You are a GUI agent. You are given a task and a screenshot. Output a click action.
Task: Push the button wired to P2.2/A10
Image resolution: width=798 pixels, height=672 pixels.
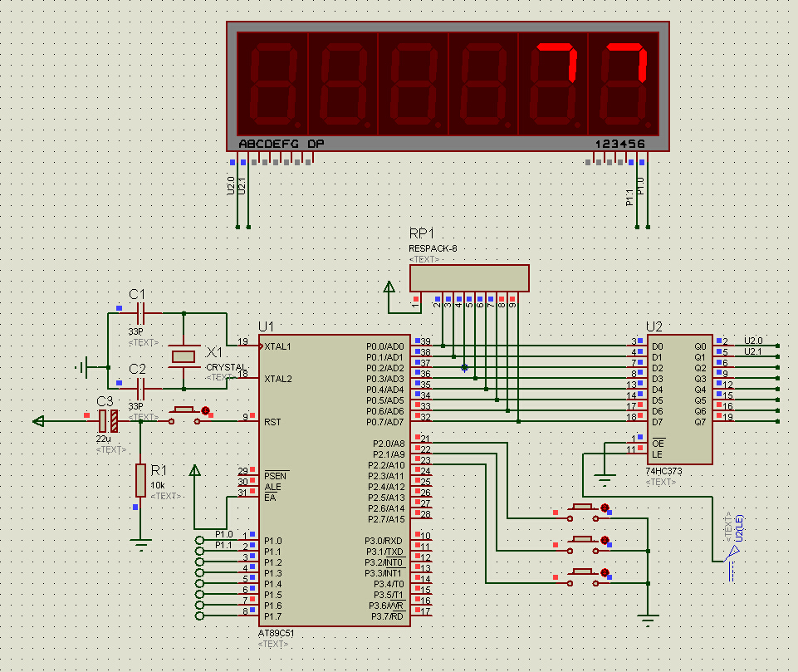pos(583,577)
